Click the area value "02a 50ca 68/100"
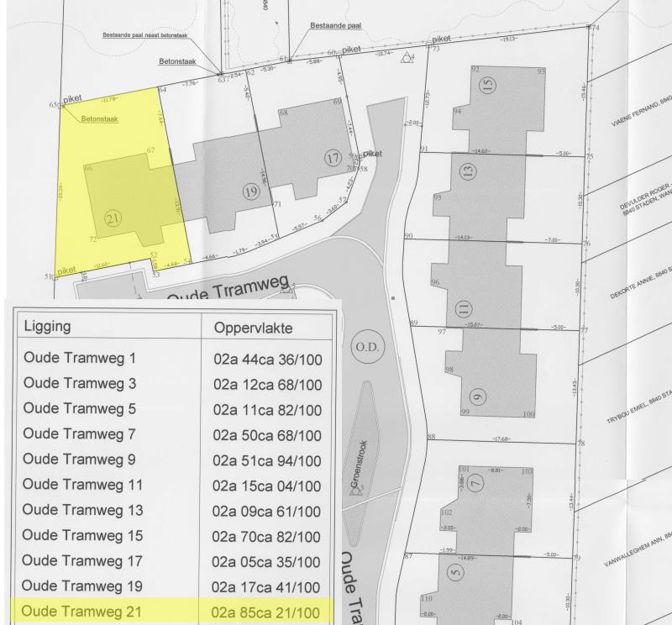The image size is (672, 625). 267,435
